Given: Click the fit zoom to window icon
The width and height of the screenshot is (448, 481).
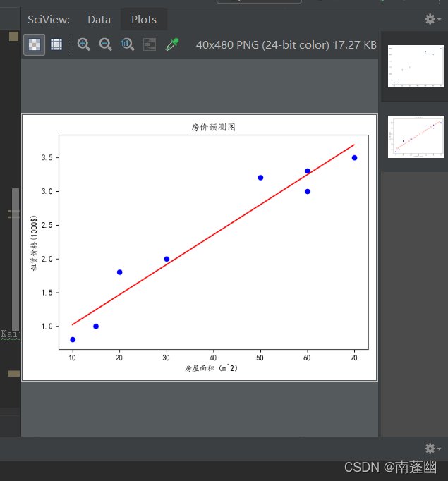Looking at the screenshot, I should [150, 45].
